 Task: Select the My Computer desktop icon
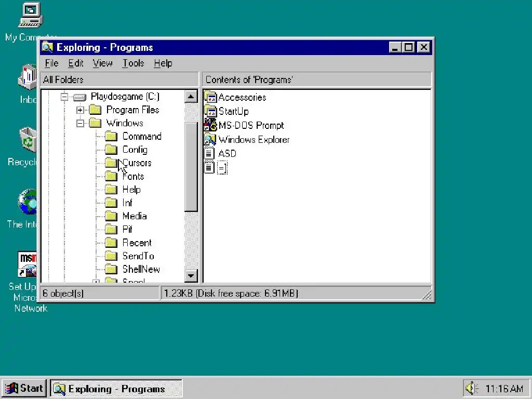coord(30,15)
